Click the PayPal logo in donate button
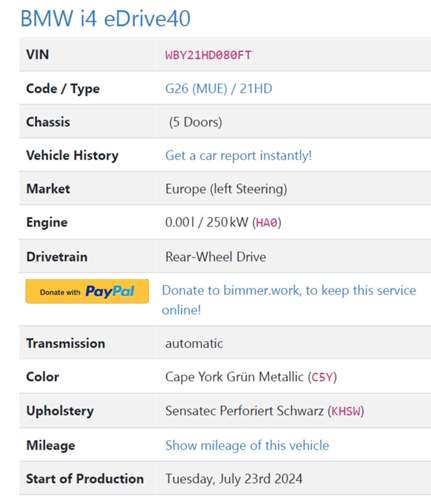This screenshot has width=431, height=500. point(110,291)
